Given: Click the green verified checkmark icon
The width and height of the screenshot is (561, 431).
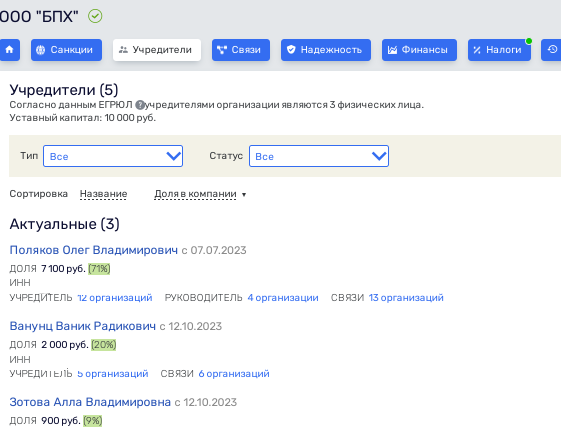Looking at the screenshot, I should (x=95, y=16).
